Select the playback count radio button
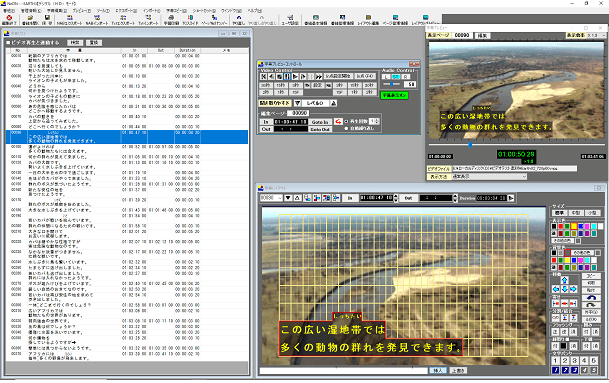 (346, 121)
